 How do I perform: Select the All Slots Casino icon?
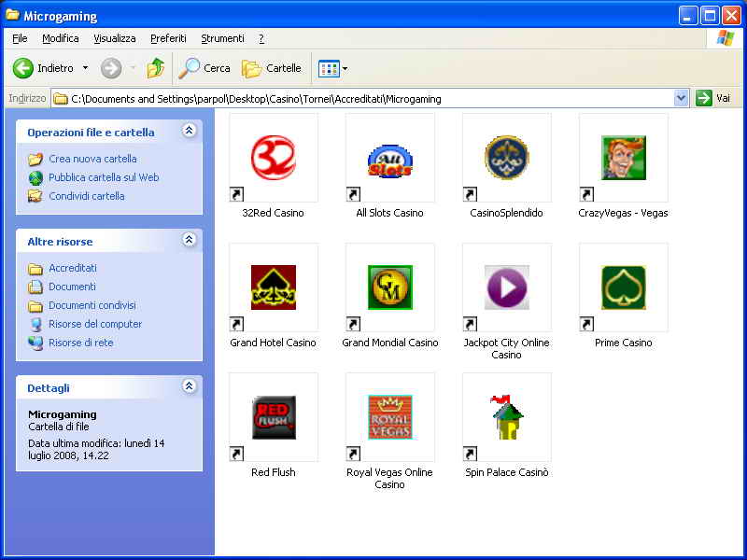(390, 161)
